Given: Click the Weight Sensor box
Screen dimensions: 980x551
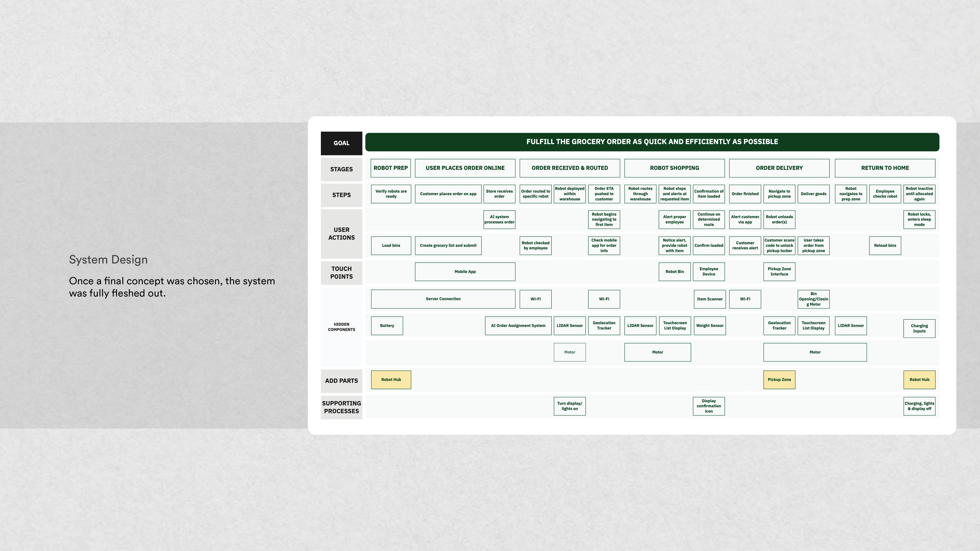Looking at the screenshot, I should click(x=709, y=325).
